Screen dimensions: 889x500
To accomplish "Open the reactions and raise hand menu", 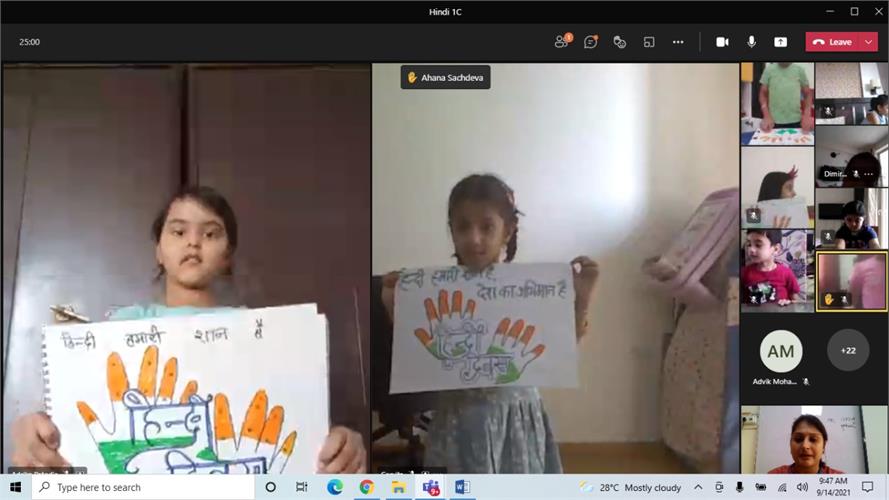I will coord(620,42).
